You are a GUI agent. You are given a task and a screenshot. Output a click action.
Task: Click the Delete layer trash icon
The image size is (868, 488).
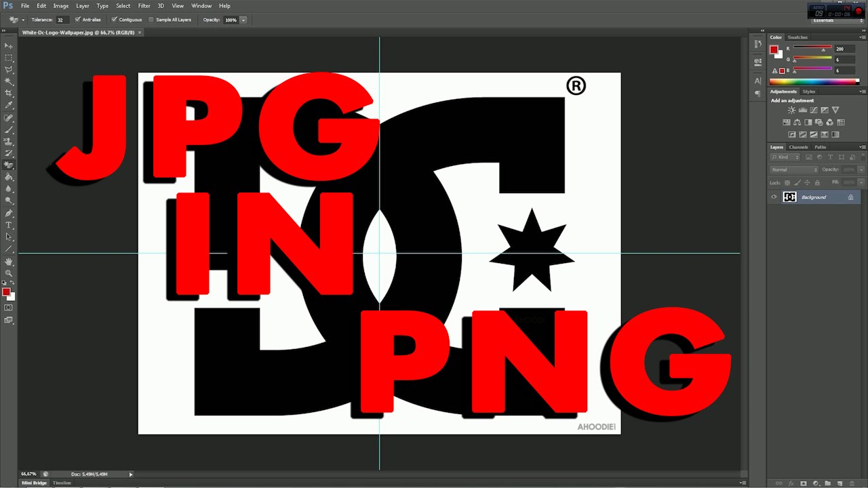point(852,483)
